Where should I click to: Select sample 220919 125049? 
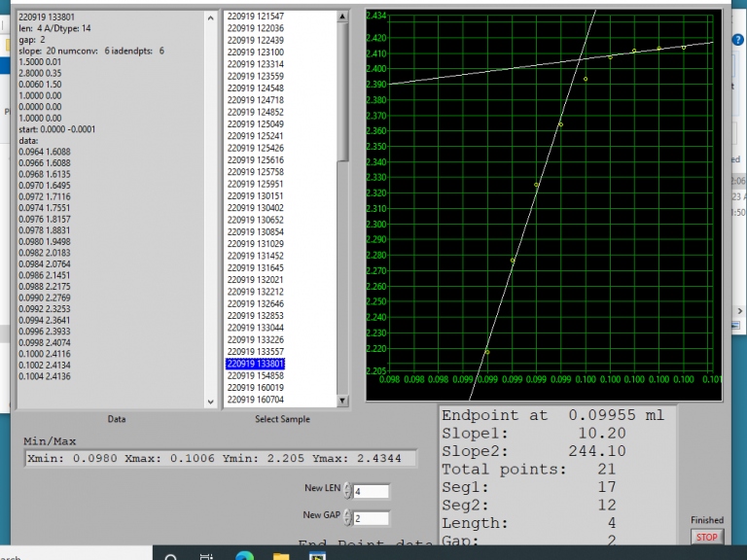(255, 123)
